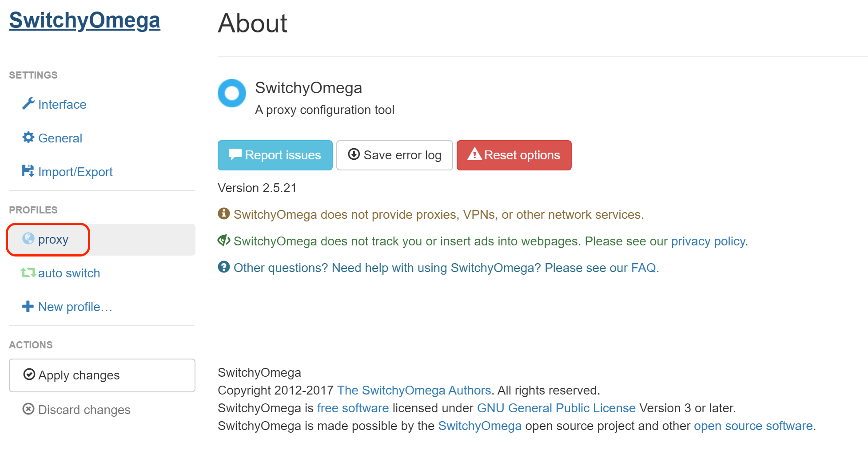The width and height of the screenshot is (868, 450).
Task: Click the SwitchyOmega title heading link
Action: (x=84, y=20)
